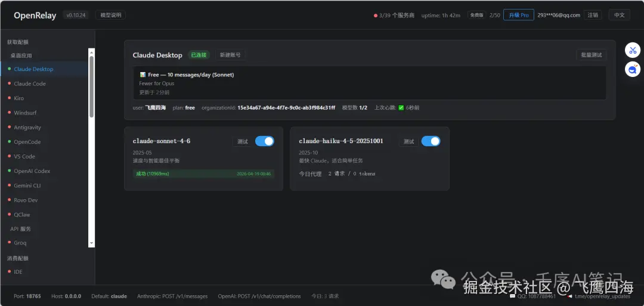Click the Default: claude status entry
644x306 pixels.
(109, 296)
